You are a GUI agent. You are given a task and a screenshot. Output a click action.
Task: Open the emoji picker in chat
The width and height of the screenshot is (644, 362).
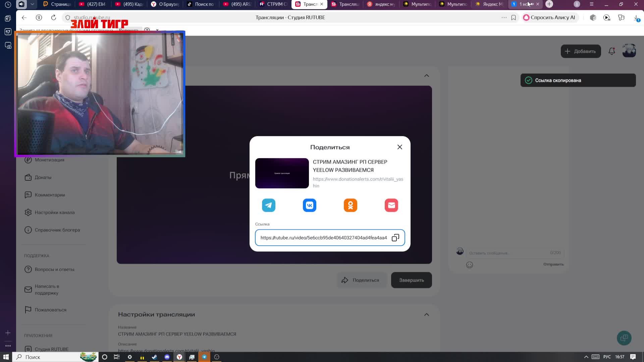[x=470, y=265]
